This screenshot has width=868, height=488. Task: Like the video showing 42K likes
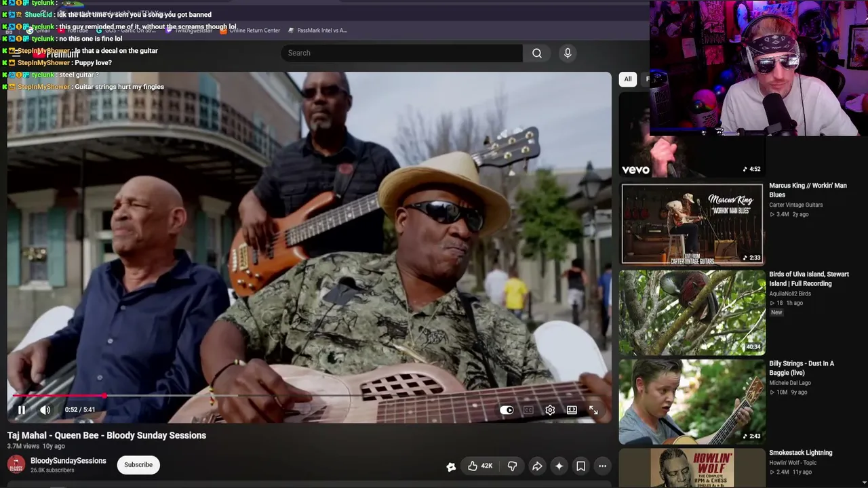(x=480, y=466)
